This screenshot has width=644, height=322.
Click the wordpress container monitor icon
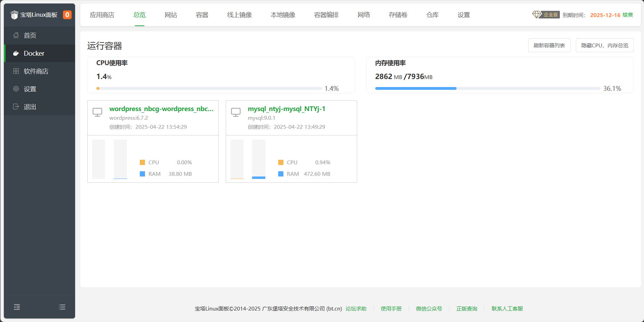point(97,112)
